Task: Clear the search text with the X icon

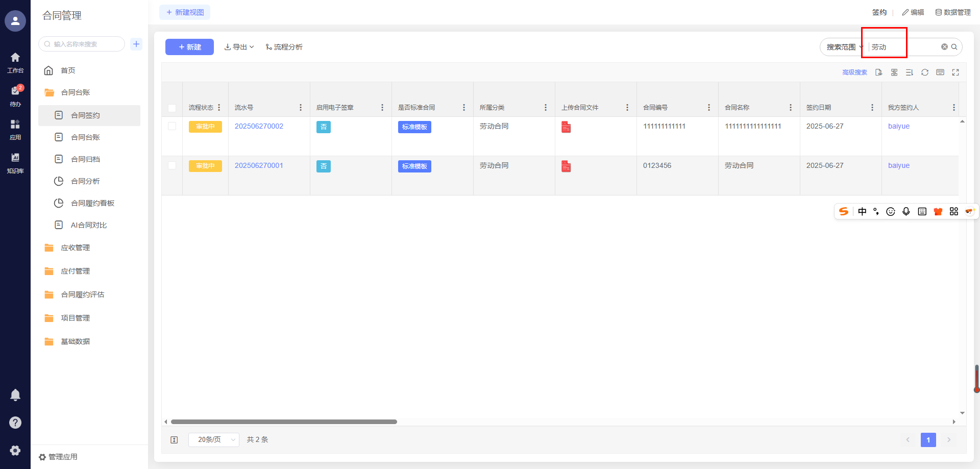Action: pos(944,47)
